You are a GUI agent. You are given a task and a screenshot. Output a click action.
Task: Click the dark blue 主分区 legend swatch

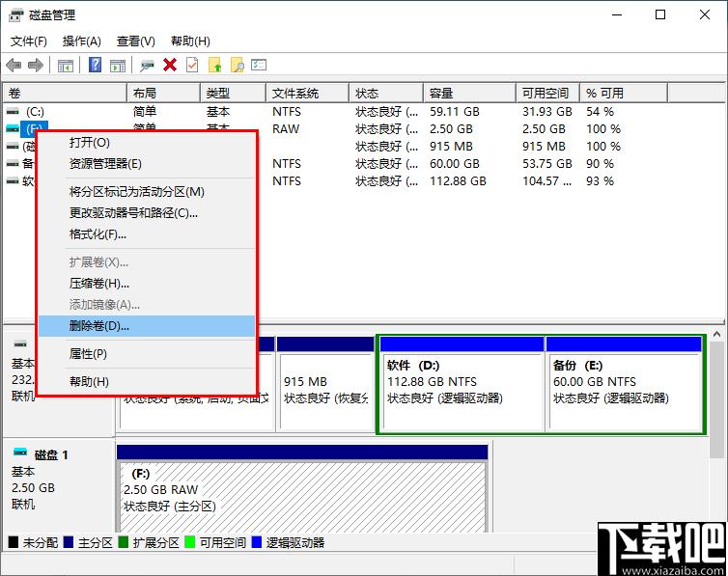point(69,542)
